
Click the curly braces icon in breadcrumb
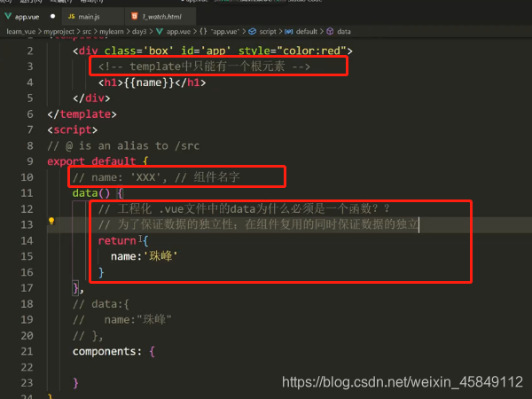[x=203, y=32]
